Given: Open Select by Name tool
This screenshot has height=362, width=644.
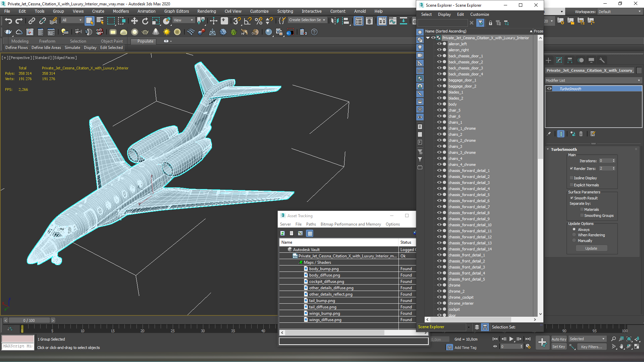Looking at the screenshot, I should point(100,21).
